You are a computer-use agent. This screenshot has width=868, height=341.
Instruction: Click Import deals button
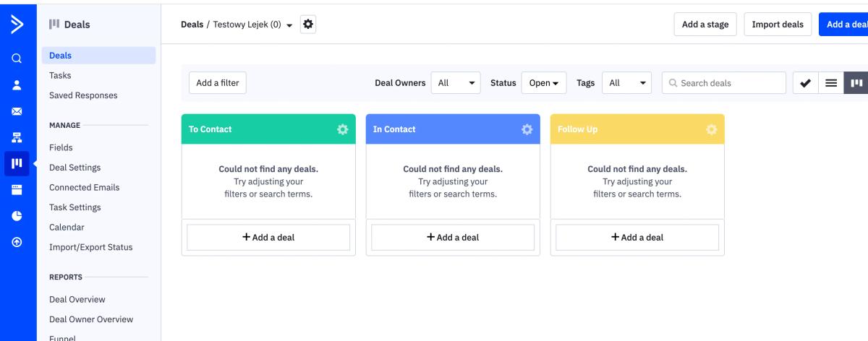778,25
